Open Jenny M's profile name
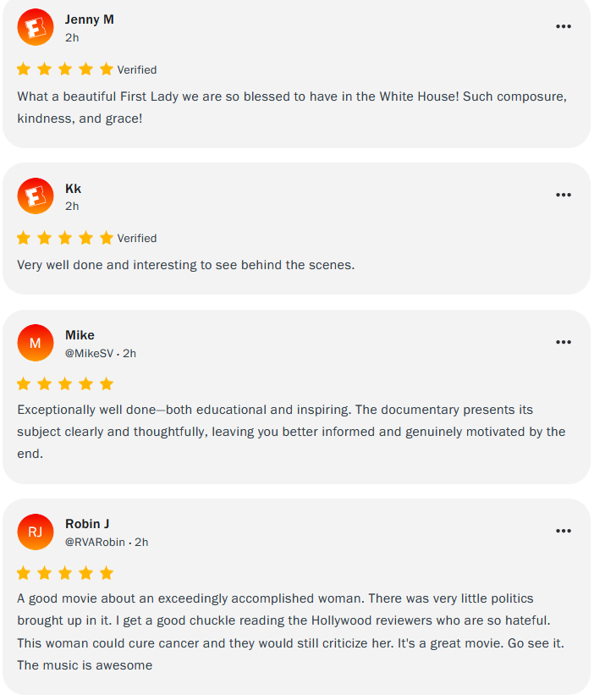Image resolution: width=605 pixels, height=700 pixels. [x=90, y=19]
